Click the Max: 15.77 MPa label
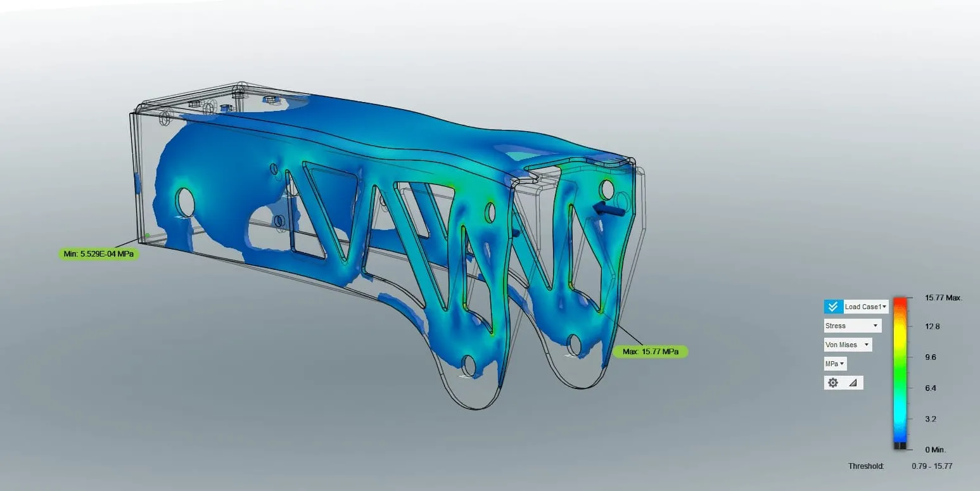 [650, 351]
